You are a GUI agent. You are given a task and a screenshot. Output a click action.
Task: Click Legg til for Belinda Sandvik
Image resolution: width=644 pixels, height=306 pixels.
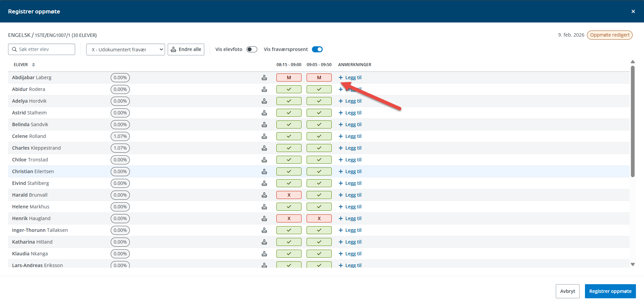[x=350, y=124]
